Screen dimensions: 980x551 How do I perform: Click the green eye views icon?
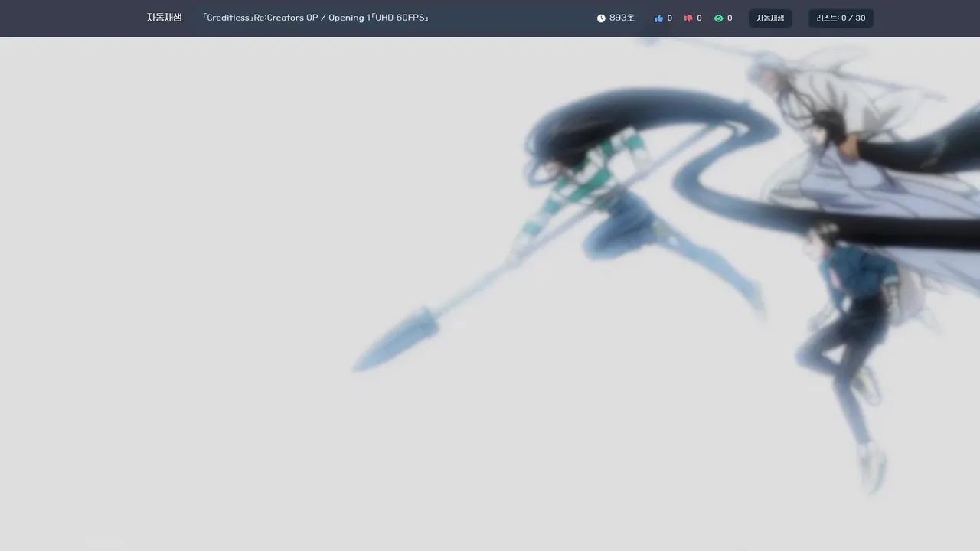point(718,18)
